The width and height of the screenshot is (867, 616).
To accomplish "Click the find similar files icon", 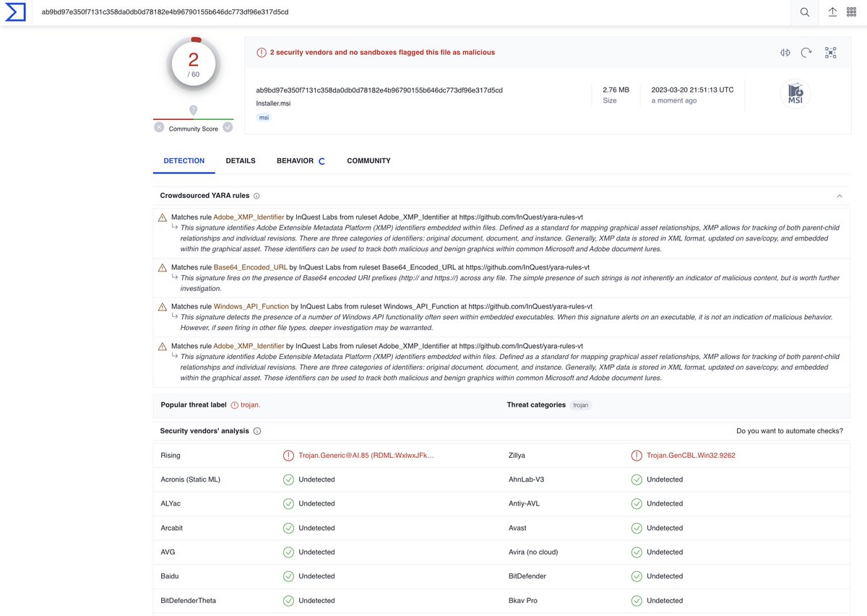I will 785,53.
